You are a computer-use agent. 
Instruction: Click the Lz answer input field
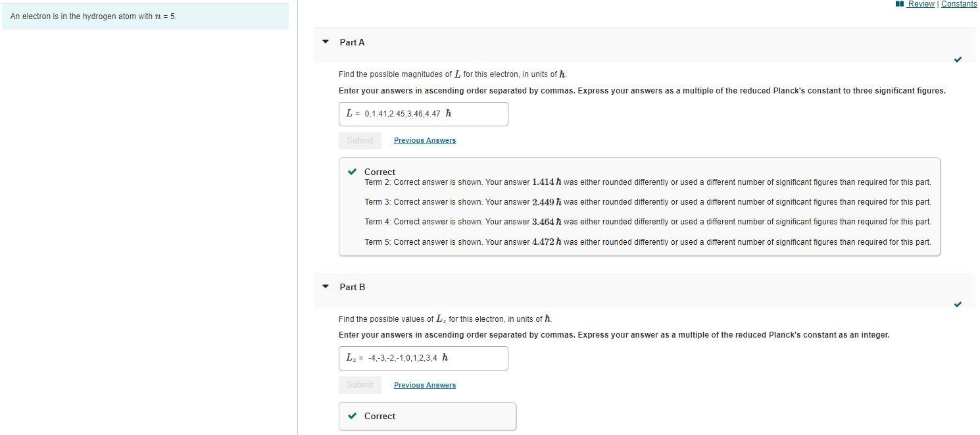click(x=424, y=358)
